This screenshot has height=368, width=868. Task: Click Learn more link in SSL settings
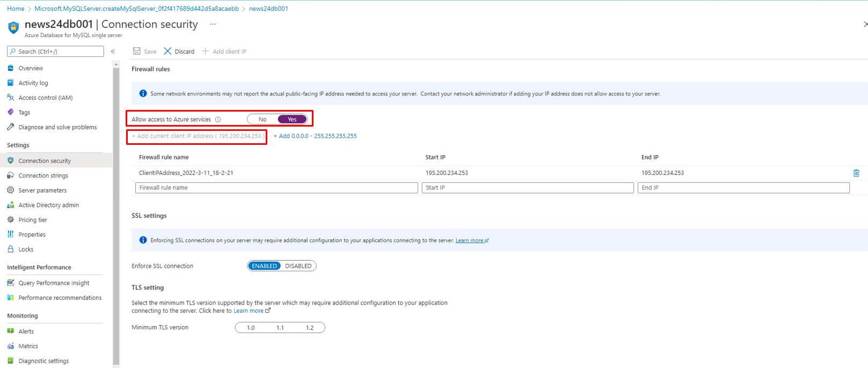[470, 240]
